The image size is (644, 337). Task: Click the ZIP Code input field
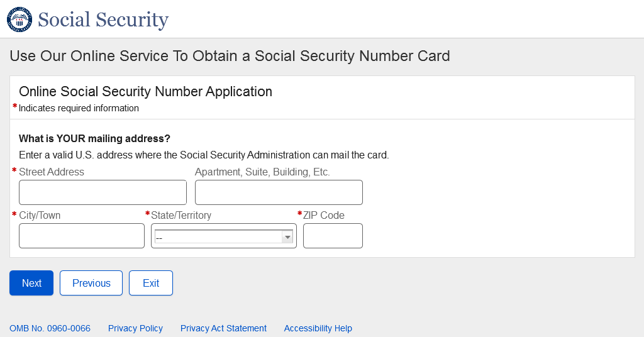coord(333,236)
